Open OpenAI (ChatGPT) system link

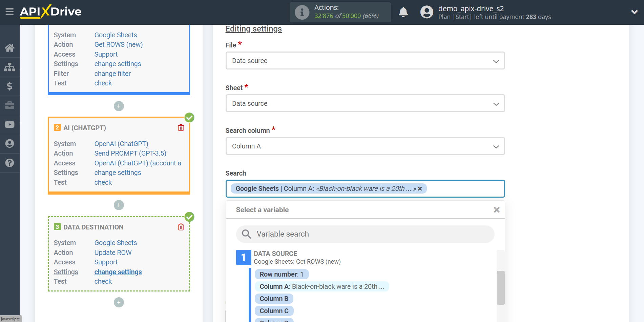(x=121, y=144)
